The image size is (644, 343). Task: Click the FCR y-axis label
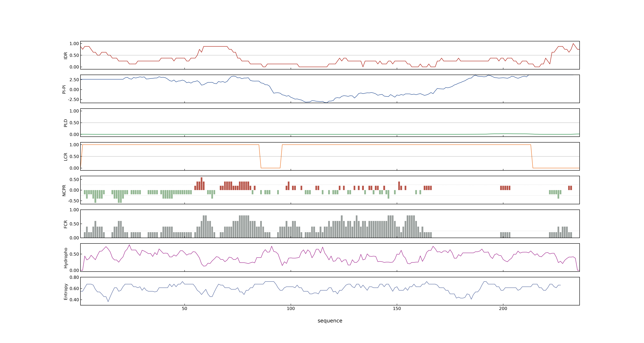pos(66,224)
